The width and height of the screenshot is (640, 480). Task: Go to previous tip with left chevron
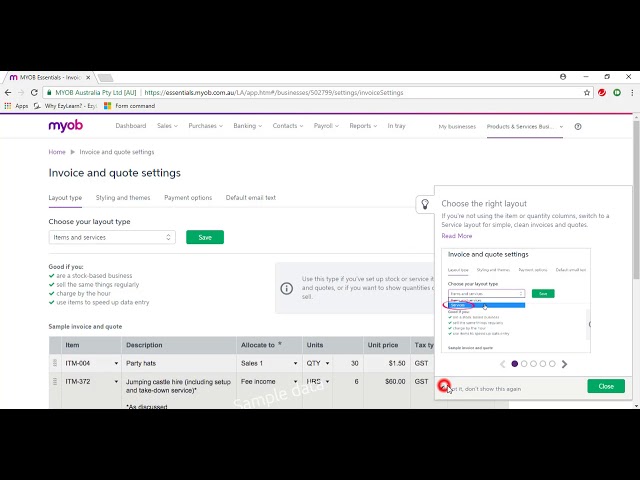(502, 364)
